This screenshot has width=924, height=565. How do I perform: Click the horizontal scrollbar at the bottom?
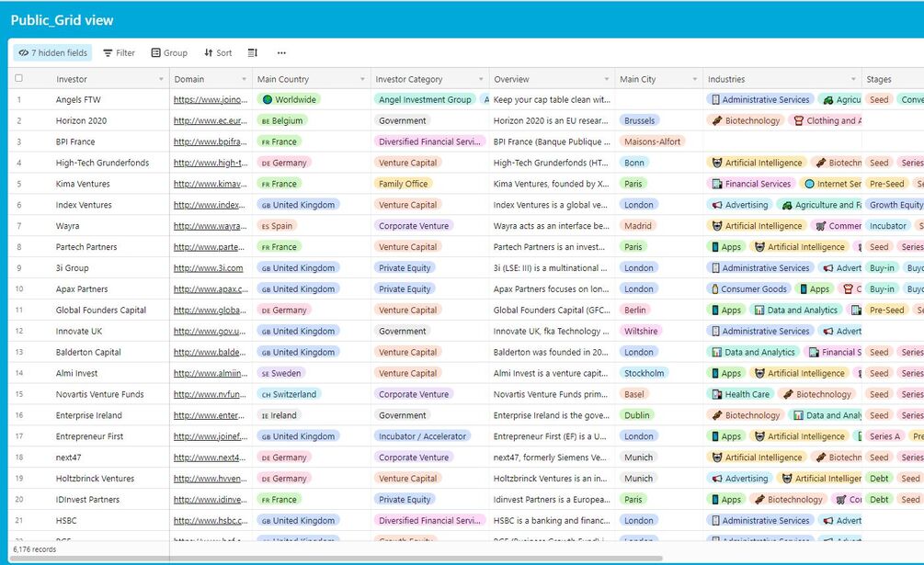[x=336, y=558]
